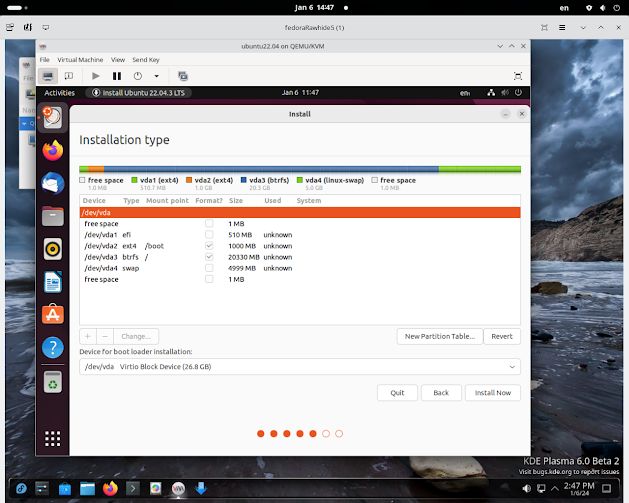Image resolution: width=629 pixels, height=503 pixels.
Task: Show virtual hardware details in virt-manager toolbar
Action: (69, 76)
